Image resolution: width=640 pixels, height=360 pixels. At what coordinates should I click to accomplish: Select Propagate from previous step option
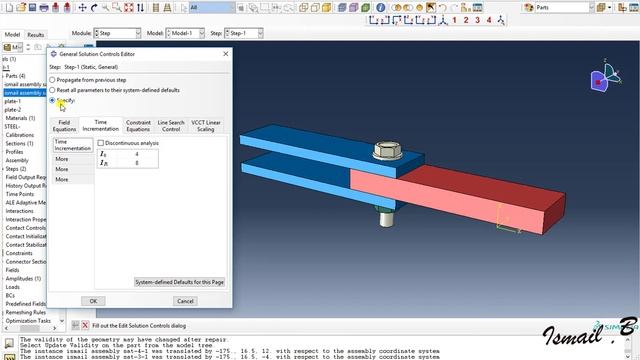pyautogui.click(x=52, y=80)
